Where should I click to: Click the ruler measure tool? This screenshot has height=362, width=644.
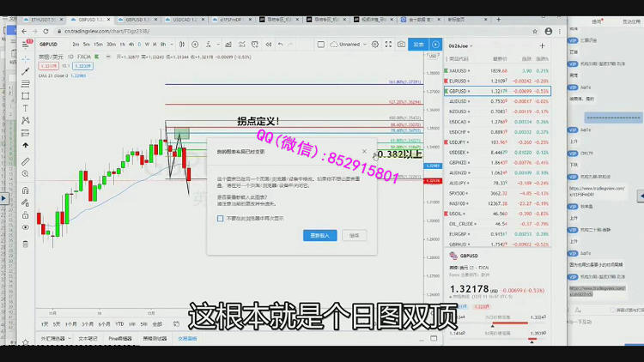pyautogui.click(x=25, y=161)
